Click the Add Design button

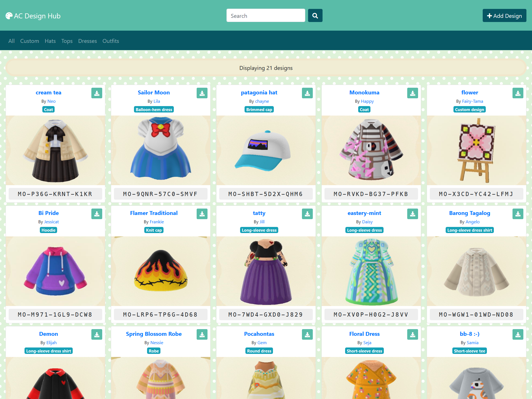coord(504,16)
